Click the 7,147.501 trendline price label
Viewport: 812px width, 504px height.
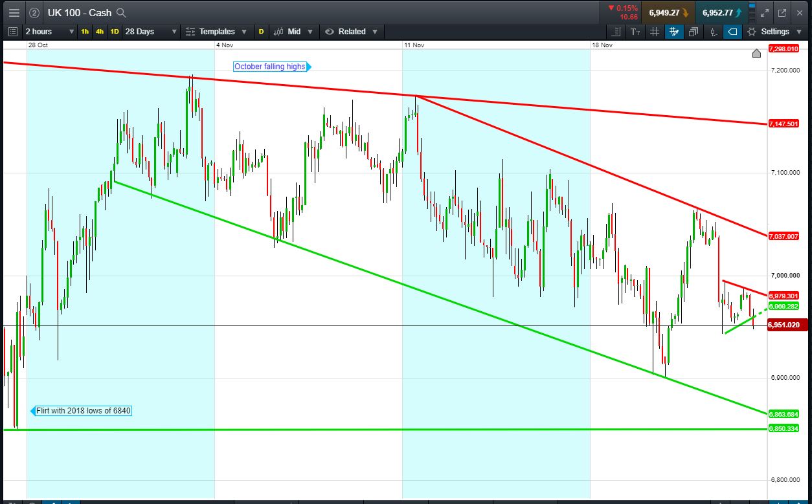point(783,124)
